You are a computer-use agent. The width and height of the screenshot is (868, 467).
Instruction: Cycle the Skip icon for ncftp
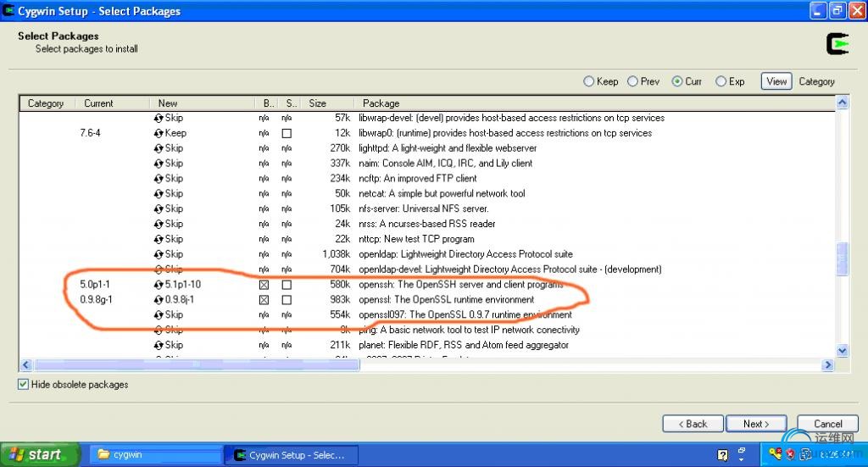159,179
